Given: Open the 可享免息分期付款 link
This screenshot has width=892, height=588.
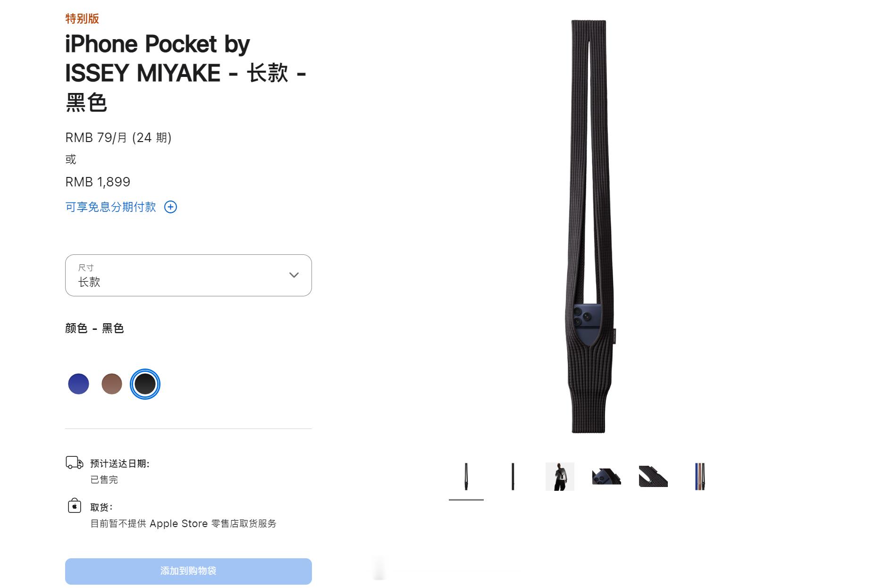Looking at the screenshot, I should (x=110, y=207).
